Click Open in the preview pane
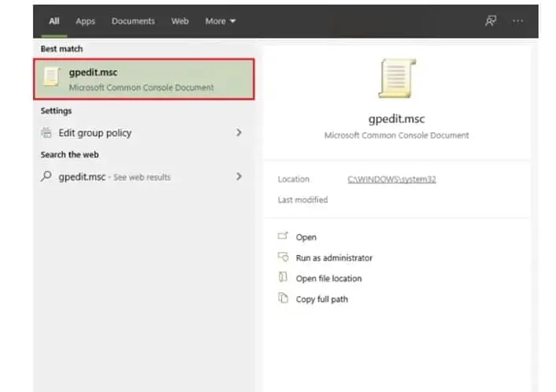Image resolution: width=556 pixels, height=392 pixels. tap(306, 237)
